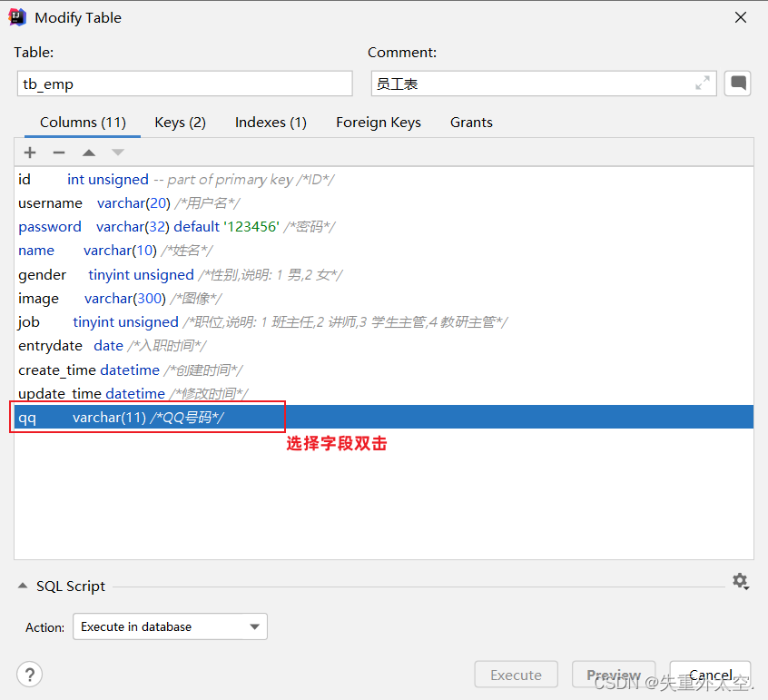Switch to the Indexes (1) tab
The image size is (768, 700).
click(x=271, y=123)
